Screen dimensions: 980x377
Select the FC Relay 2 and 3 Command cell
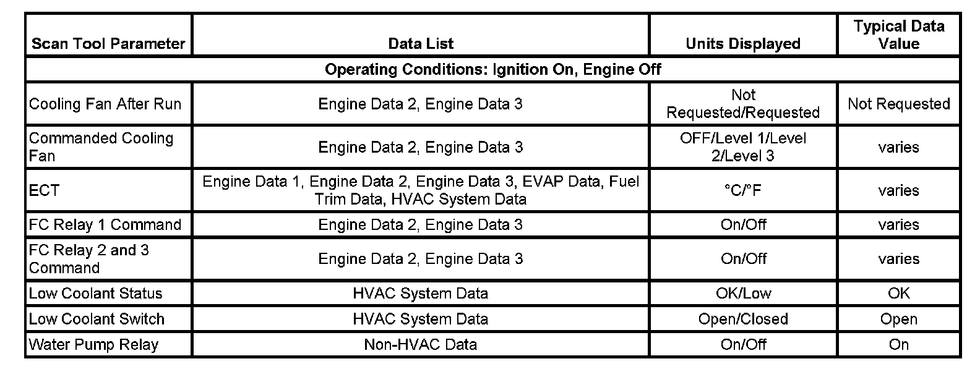click(x=89, y=259)
